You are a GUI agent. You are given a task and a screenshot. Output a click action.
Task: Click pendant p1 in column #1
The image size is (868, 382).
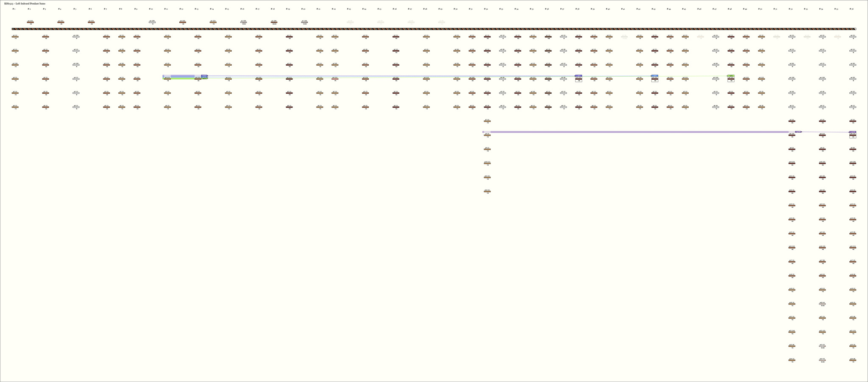(15, 37)
